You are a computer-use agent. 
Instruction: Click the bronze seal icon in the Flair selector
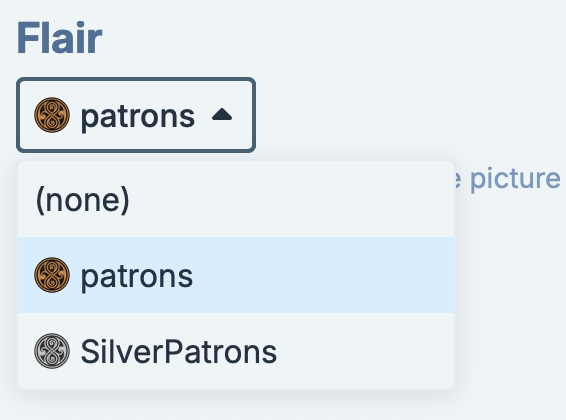point(52,115)
